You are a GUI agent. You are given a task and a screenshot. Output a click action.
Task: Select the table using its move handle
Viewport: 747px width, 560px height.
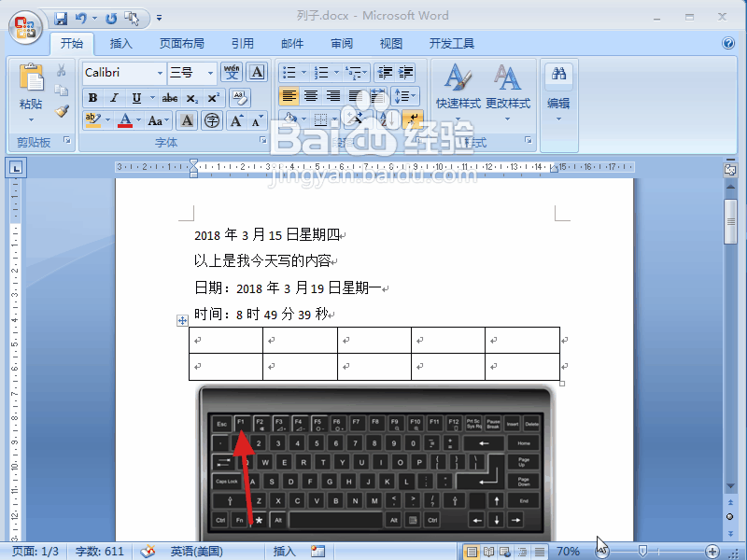tap(182, 320)
